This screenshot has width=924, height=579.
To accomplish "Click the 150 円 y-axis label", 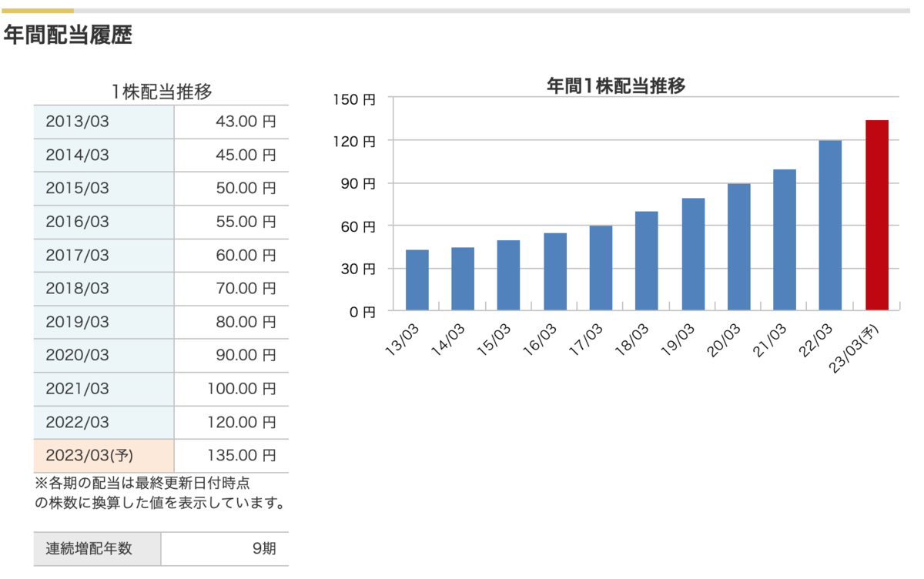I will 354,99.
